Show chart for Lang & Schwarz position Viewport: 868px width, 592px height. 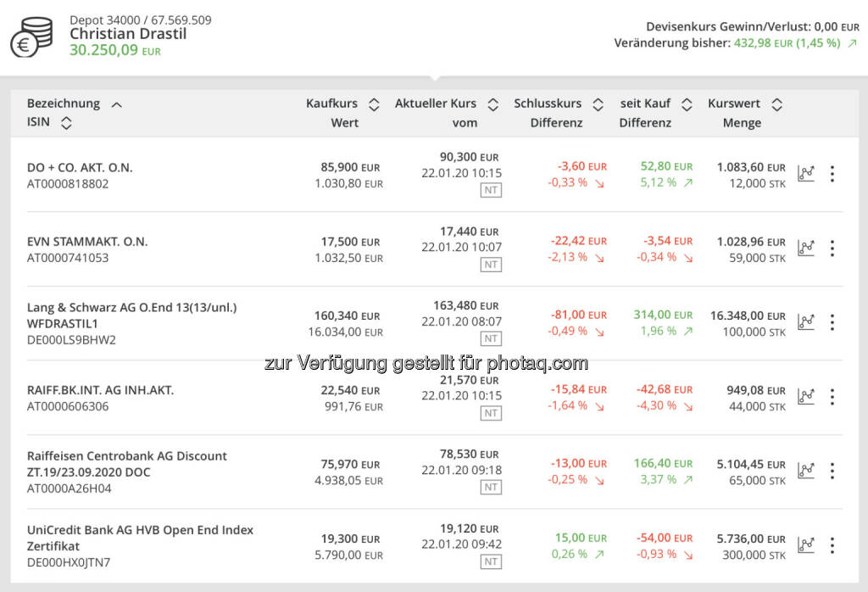[x=805, y=322]
